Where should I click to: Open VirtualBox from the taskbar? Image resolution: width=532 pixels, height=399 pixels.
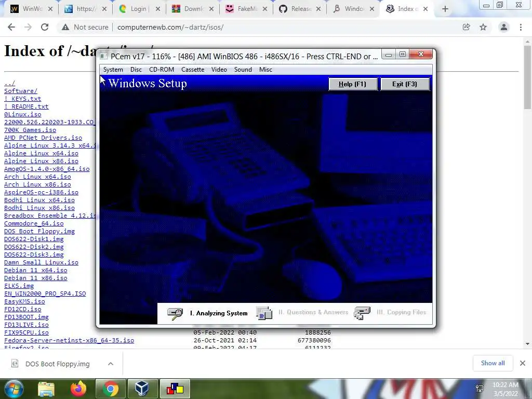pos(142,389)
